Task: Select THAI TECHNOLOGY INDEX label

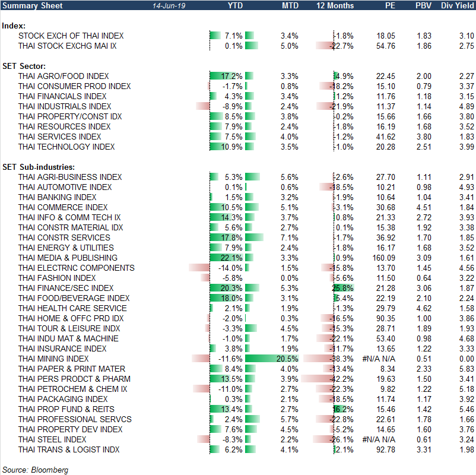Action: tap(66, 147)
